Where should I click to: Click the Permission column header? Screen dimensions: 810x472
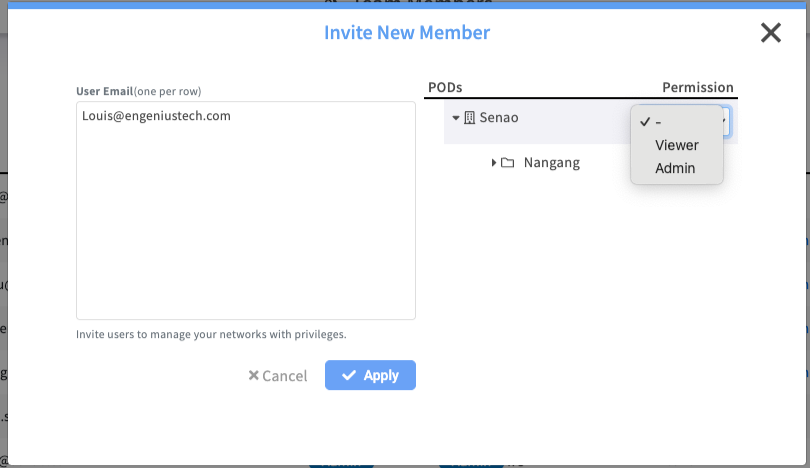point(697,88)
